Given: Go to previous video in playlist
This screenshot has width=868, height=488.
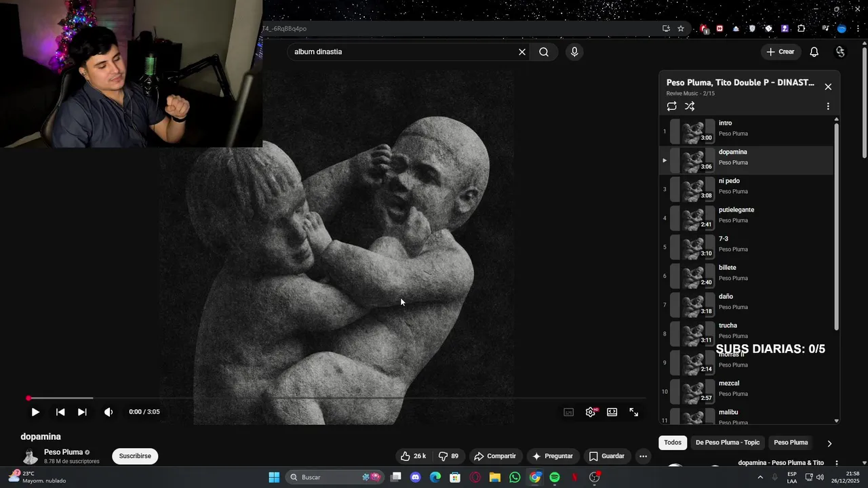Looking at the screenshot, I should coord(60,412).
